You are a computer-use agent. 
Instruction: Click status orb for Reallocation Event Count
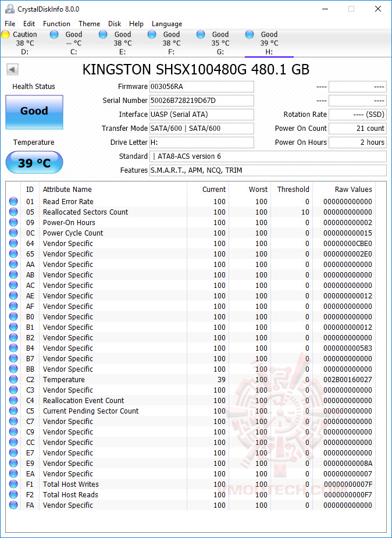coord(13,400)
